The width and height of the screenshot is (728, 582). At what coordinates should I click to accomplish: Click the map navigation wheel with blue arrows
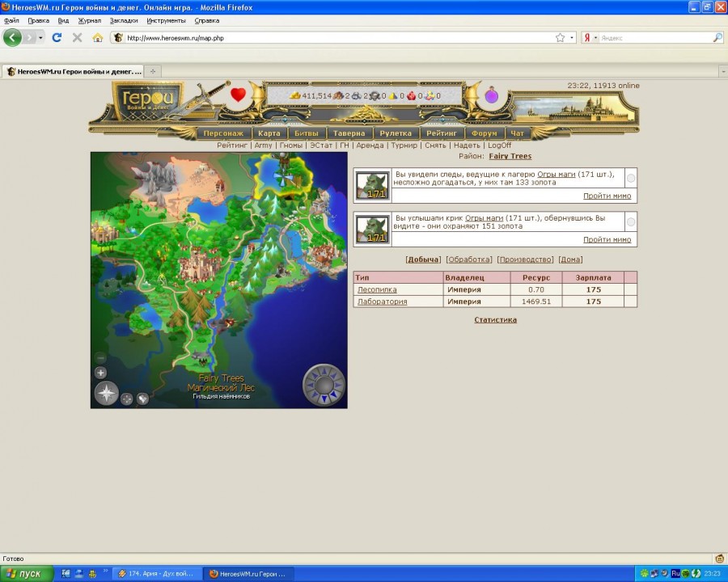point(324,385)
